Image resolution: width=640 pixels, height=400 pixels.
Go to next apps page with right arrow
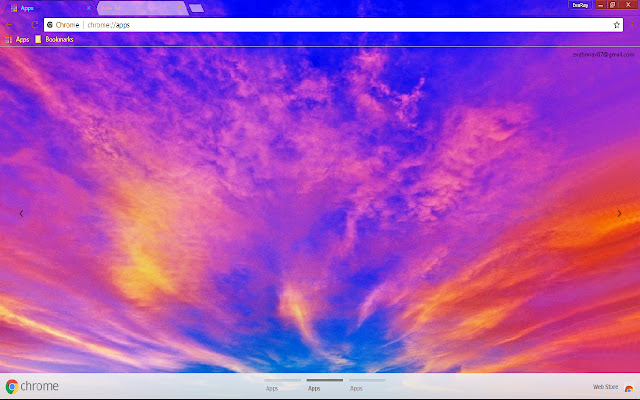click(x=619, y=213)
